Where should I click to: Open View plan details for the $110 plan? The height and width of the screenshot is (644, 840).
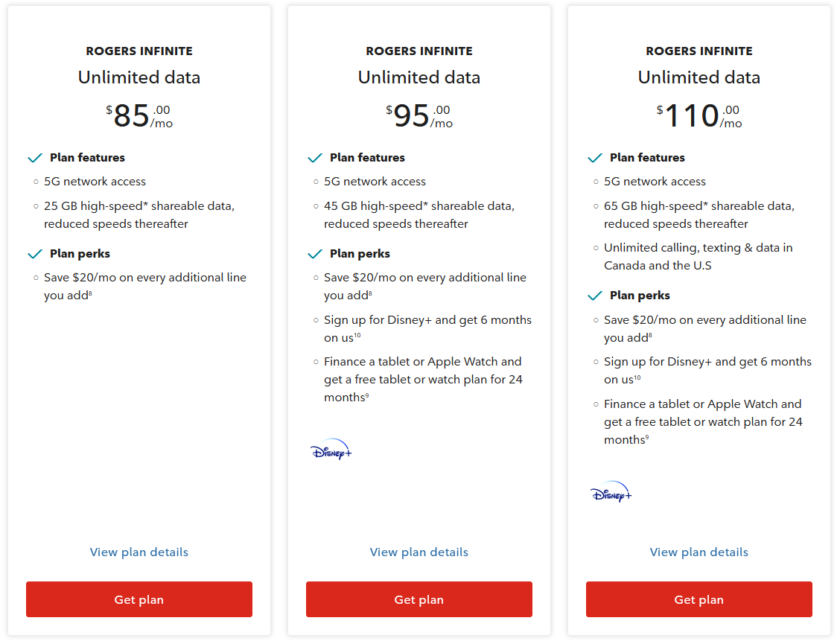pos(699,552)
